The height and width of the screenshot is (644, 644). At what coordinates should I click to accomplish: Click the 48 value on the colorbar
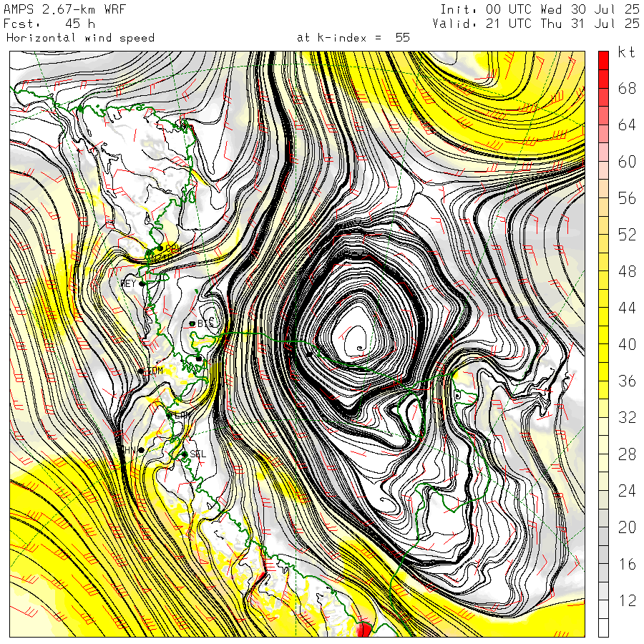(627, 271)
